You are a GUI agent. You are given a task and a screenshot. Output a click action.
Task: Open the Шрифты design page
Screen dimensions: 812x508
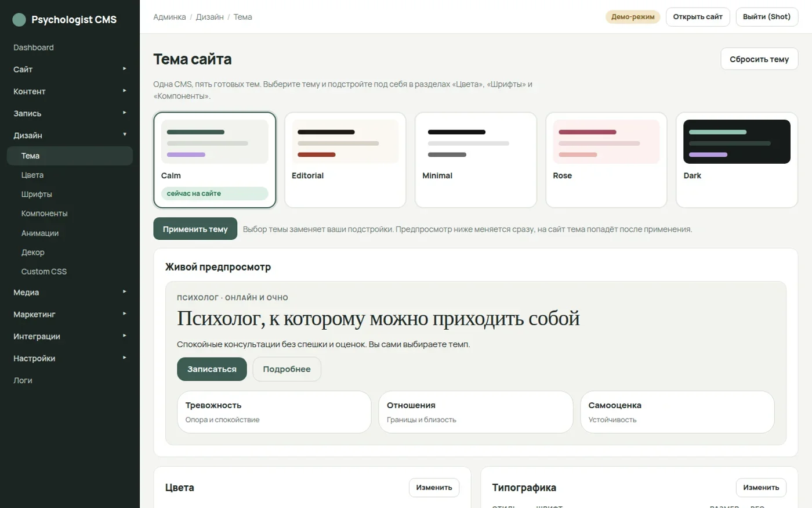pos(70,194)
